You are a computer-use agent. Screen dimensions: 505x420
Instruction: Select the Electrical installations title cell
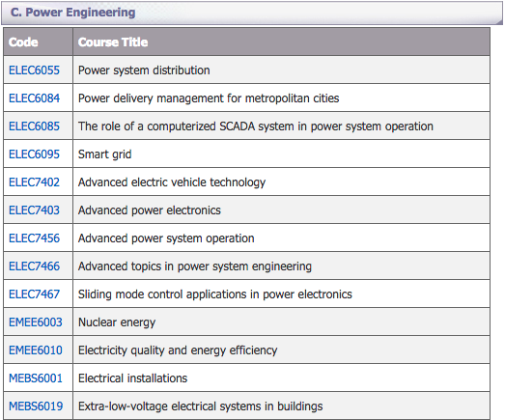click(282, 378)
